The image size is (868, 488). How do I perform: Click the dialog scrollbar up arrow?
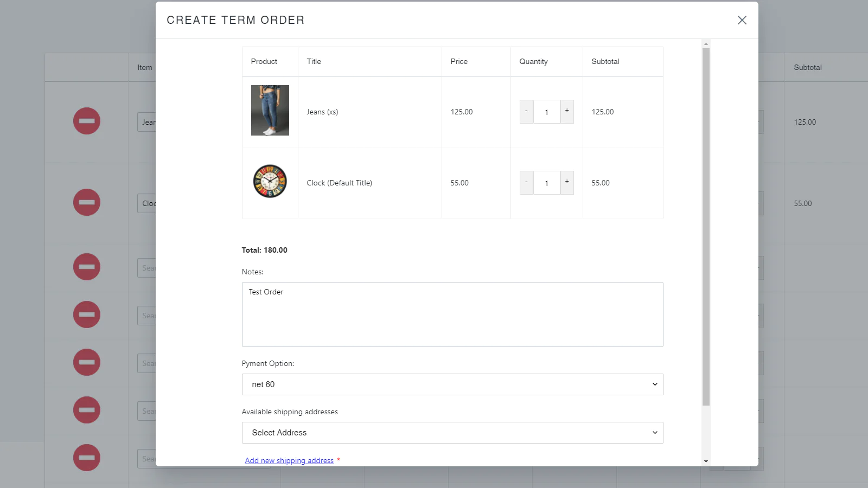706,44
